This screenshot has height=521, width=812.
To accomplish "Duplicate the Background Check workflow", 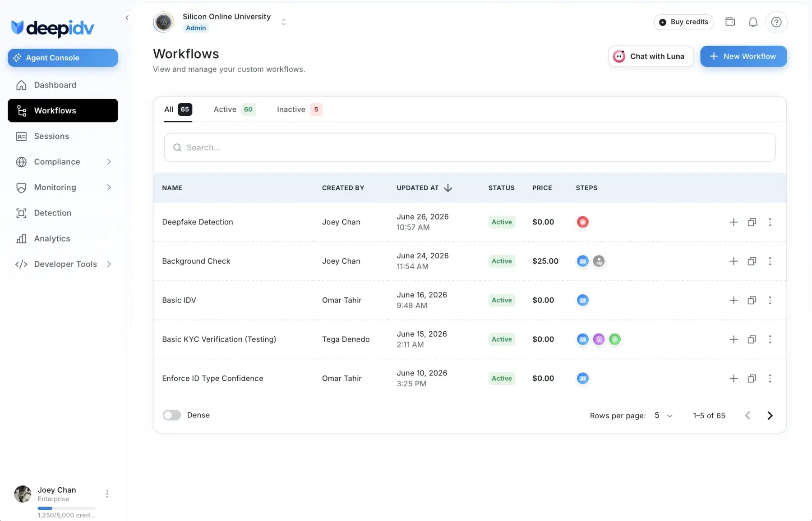I will (x=752, y=261).
